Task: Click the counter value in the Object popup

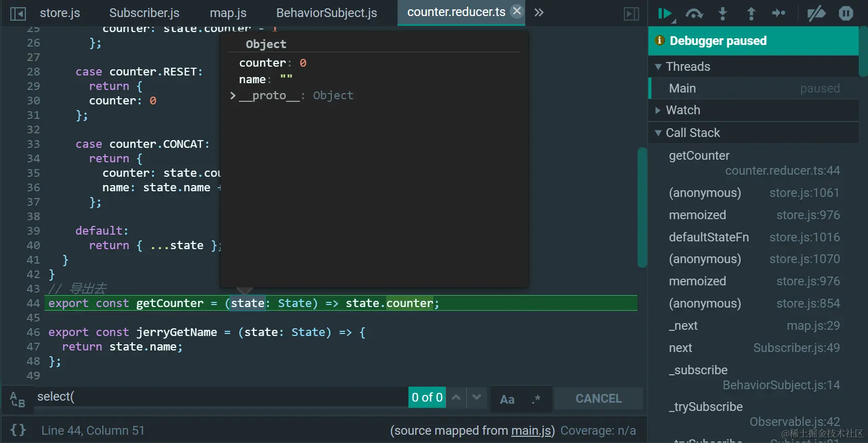Action: click(x=303, y=63)
